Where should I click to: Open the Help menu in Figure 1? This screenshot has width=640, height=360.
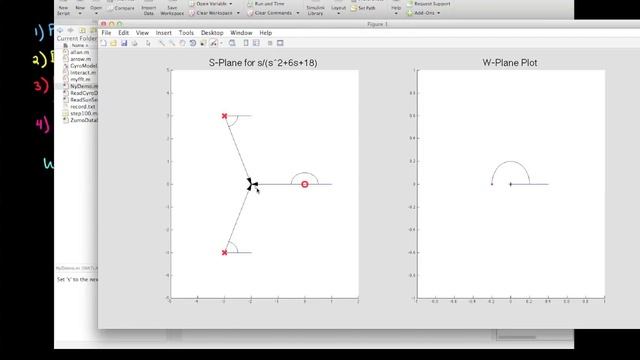click(x=266, y=33)
